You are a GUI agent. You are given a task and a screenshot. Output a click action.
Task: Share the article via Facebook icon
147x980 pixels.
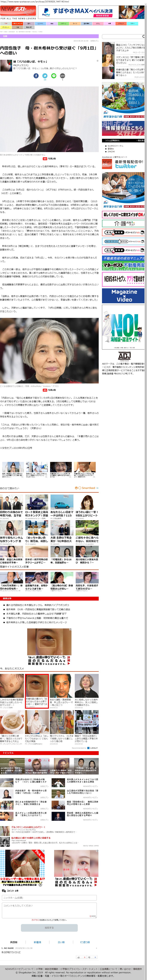point(36,76)
